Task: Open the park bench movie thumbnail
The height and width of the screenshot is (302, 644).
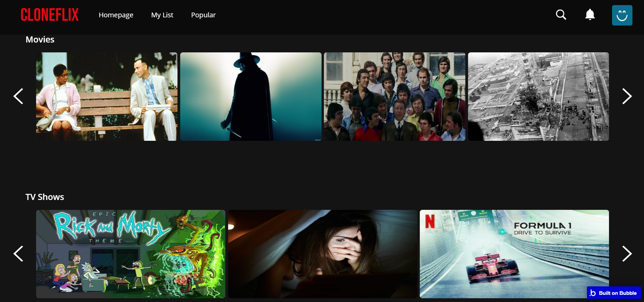Action: click(x=107, y=97)
